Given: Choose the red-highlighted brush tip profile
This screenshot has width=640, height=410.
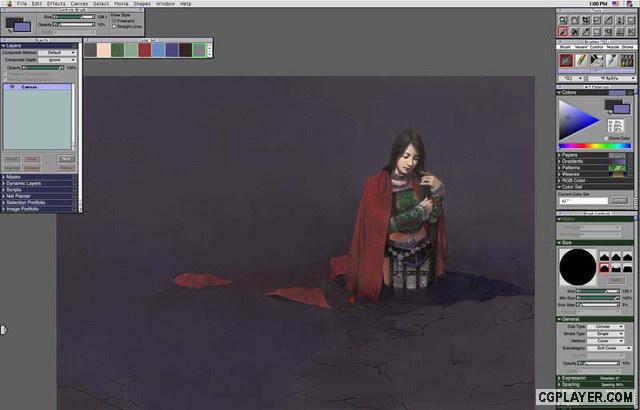Looking at the screenshot, I should pyautogui.click(x=604, y=268).
